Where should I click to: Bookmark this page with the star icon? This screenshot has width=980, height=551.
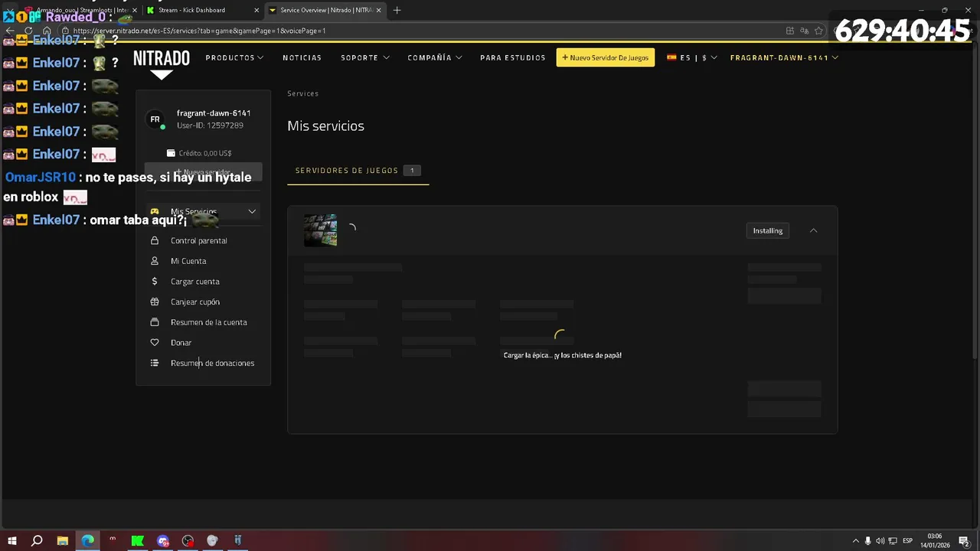click(818, 31)
